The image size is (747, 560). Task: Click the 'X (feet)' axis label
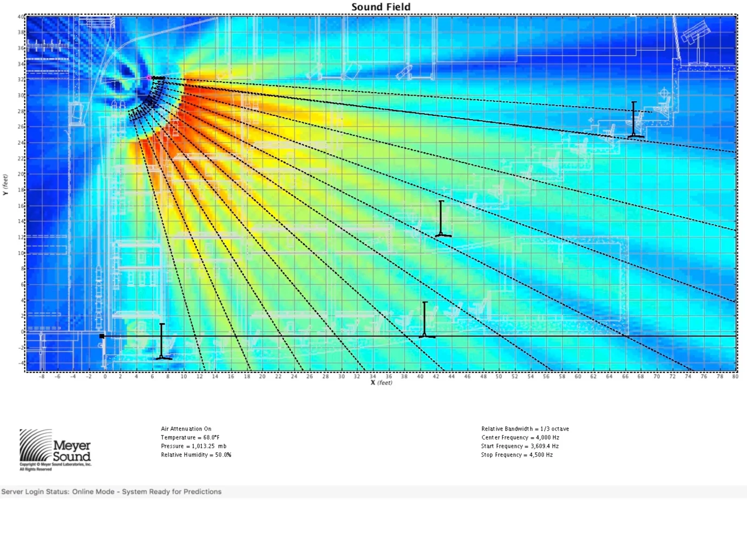(x=381, y=383)
